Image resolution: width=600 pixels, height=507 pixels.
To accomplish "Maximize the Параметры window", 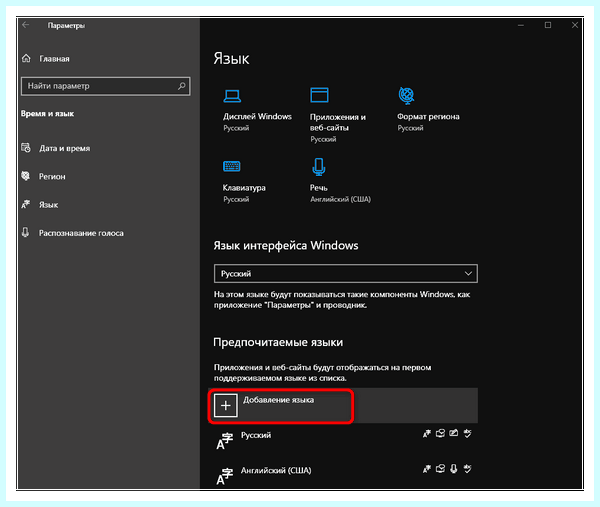I will click(548, 25).
